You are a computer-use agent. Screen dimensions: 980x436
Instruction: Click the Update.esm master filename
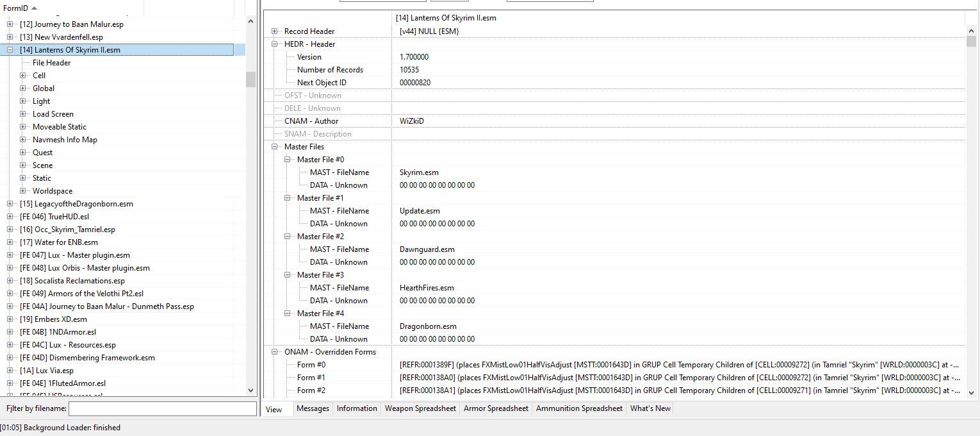(420, 211)
